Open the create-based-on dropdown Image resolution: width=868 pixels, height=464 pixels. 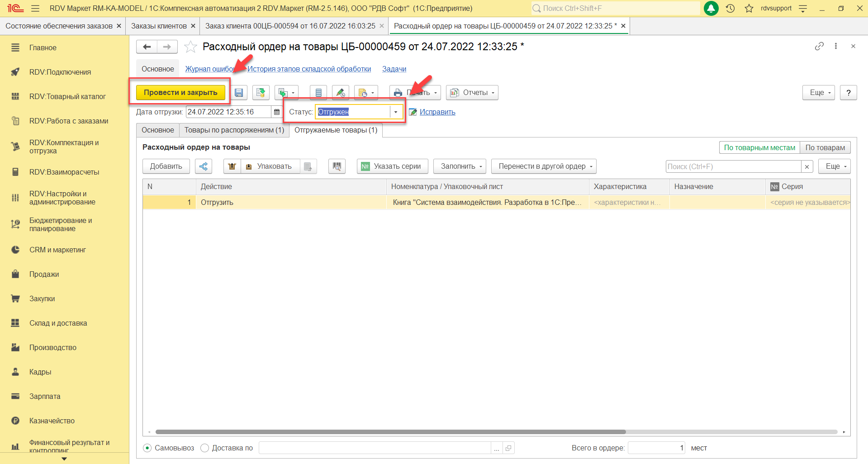pos(286,93)
